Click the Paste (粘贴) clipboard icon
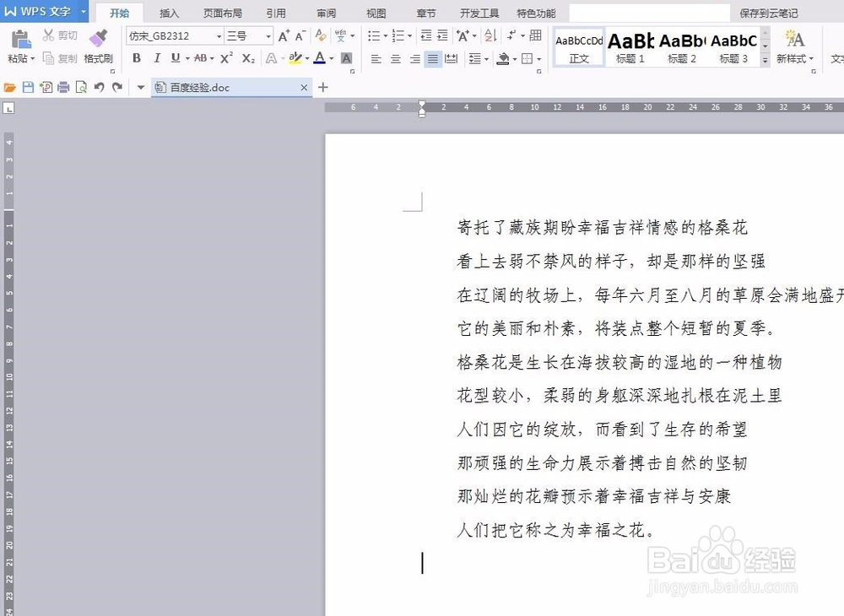The image size is (844, 616). point(21,40)
